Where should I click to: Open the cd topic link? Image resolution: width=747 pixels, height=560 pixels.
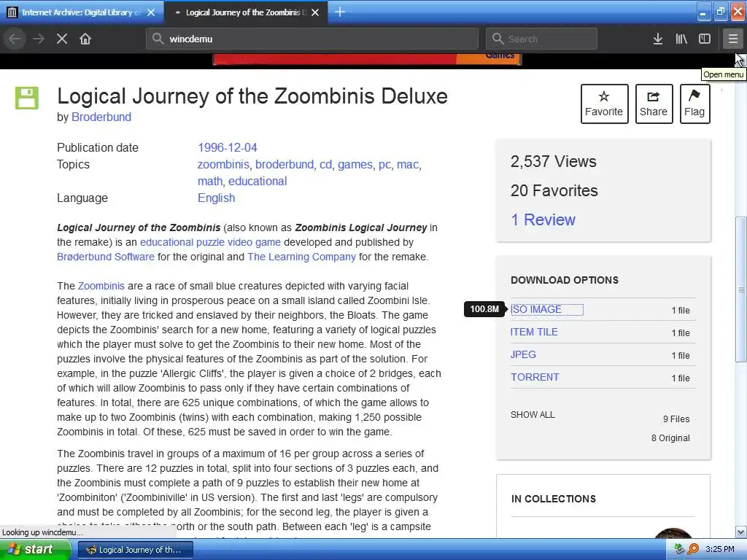(325, 164)
